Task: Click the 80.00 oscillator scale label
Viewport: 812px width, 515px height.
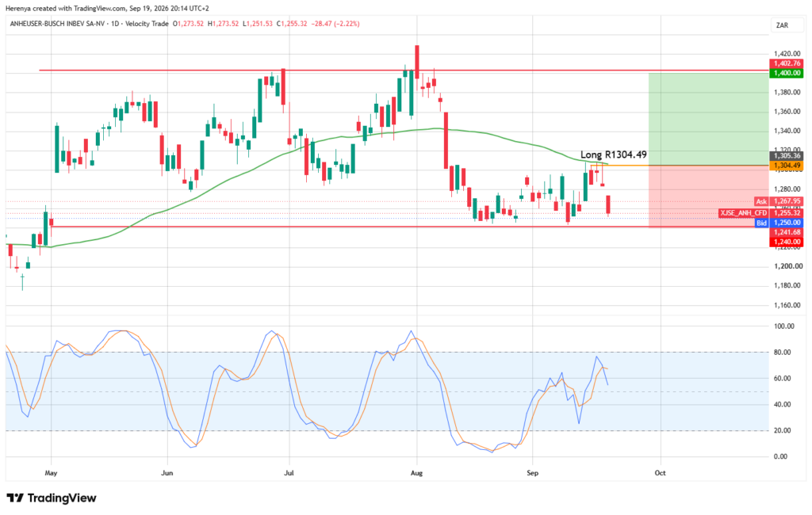Action: tap(782, 353)
